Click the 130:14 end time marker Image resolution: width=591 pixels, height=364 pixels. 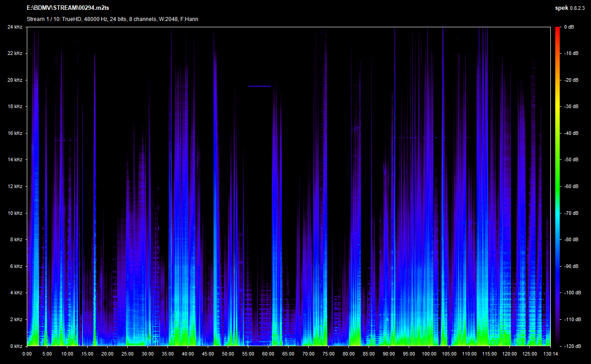point(550,354)
